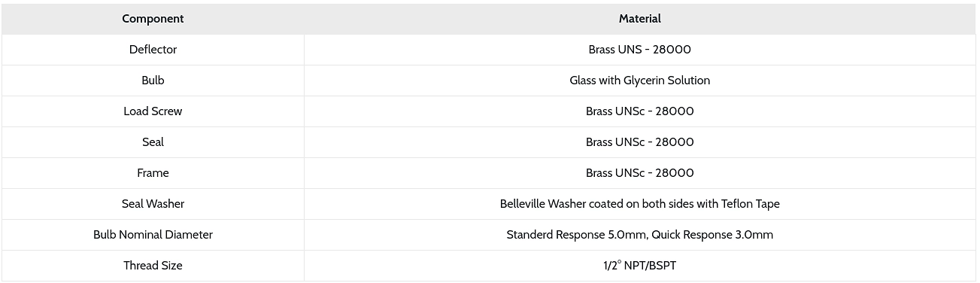Select the Frame row's Brass UNSc material
The height and width of the screenshot is (283, 980).
pyautogui.click(x=640, y=173)
